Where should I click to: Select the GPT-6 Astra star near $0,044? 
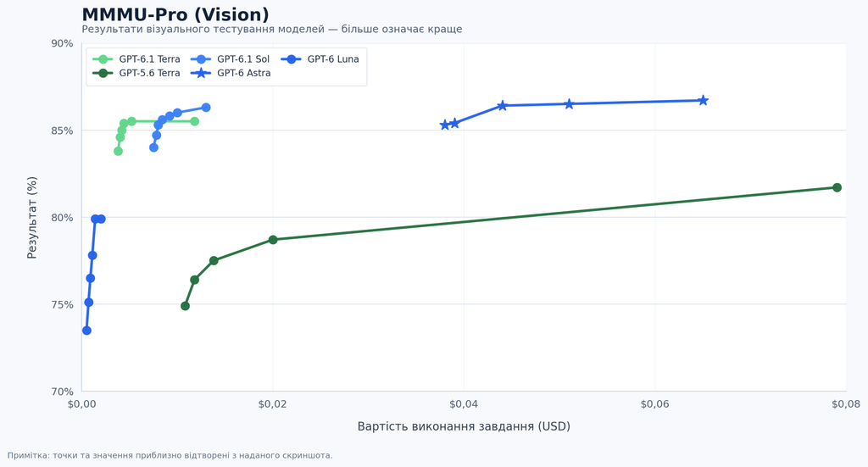point(502,106)
